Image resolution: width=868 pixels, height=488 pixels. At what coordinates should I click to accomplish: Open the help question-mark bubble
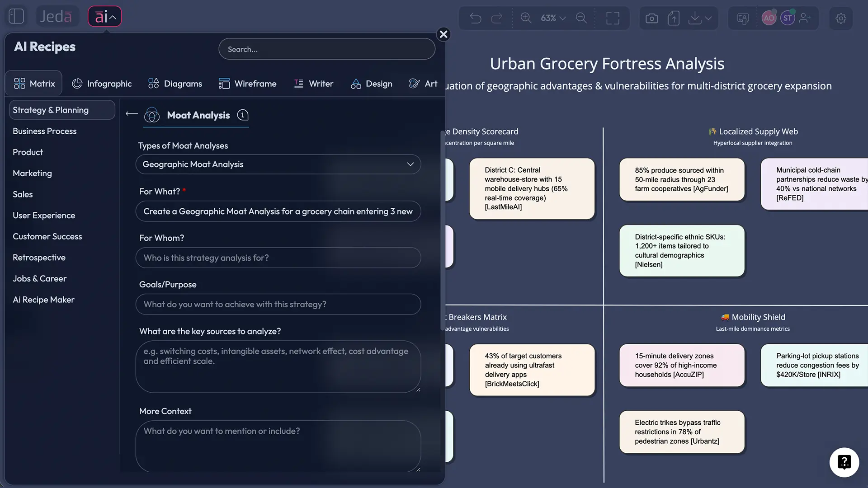tap(844, 462)
